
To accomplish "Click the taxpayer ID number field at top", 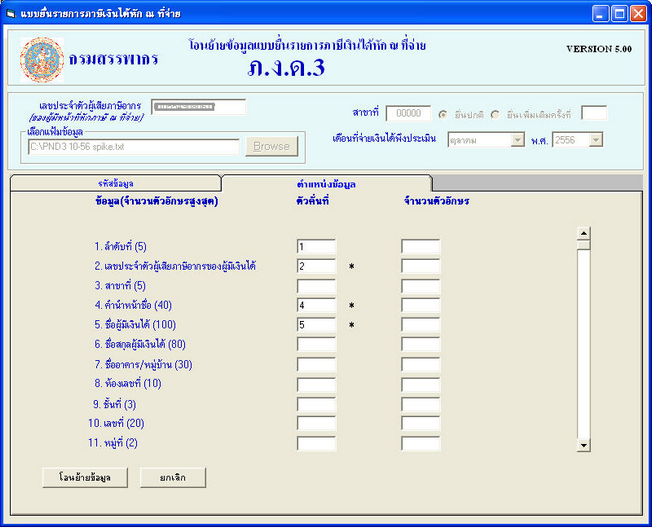I will (x=198, y=107).
